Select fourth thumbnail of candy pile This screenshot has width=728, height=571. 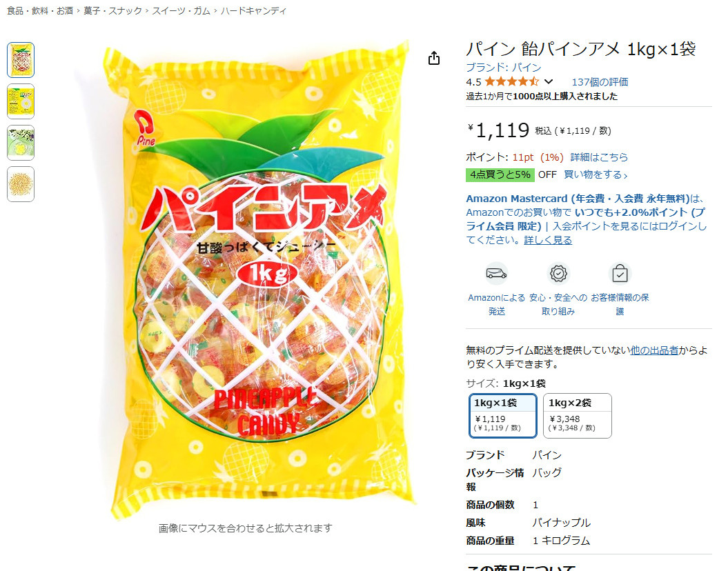(x=21, y=183)
